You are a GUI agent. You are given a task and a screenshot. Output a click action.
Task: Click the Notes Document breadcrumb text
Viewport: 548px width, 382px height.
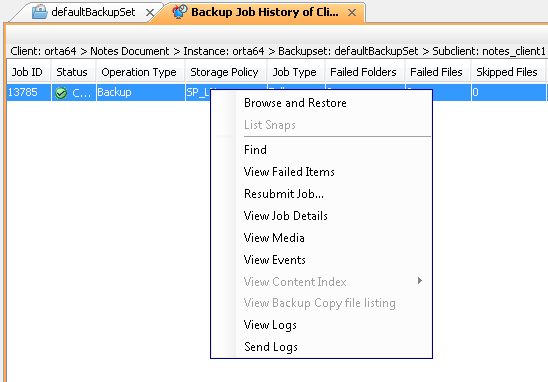tap(130, 51)
